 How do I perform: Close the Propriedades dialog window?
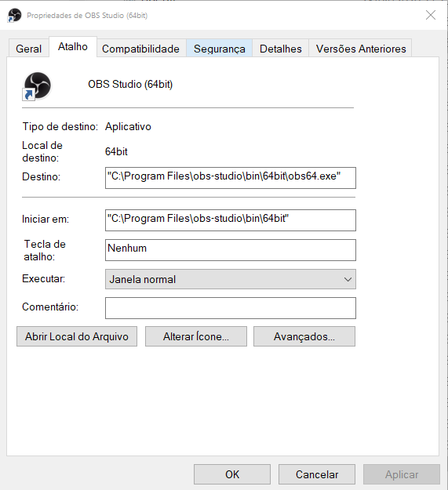431,15
